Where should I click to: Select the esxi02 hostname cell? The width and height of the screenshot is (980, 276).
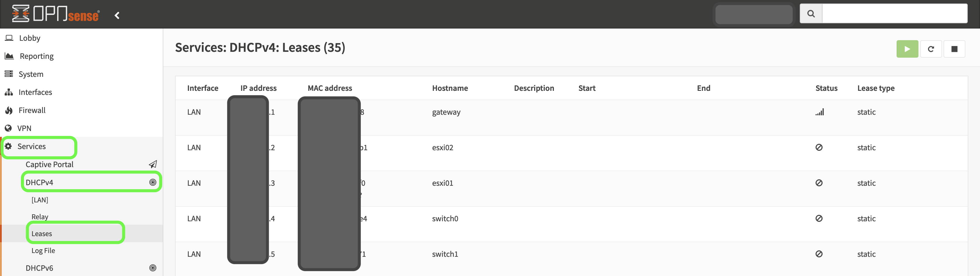tap(442, 147)
